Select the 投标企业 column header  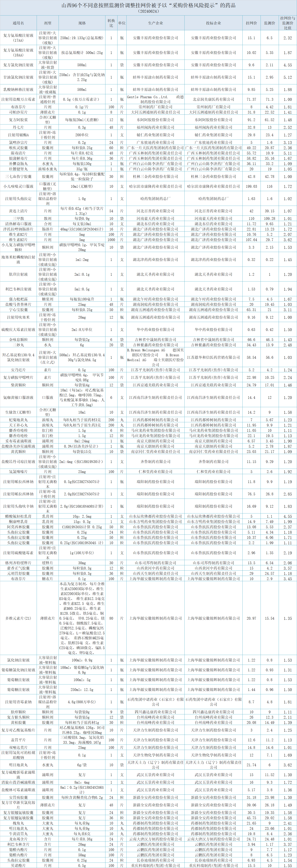point(213,23)
